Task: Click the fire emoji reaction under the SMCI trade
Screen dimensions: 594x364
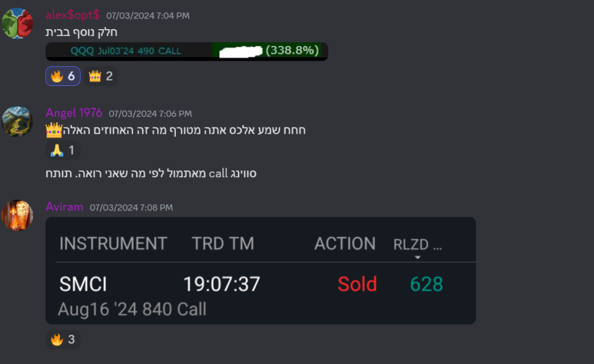Action: pos(62,340)
